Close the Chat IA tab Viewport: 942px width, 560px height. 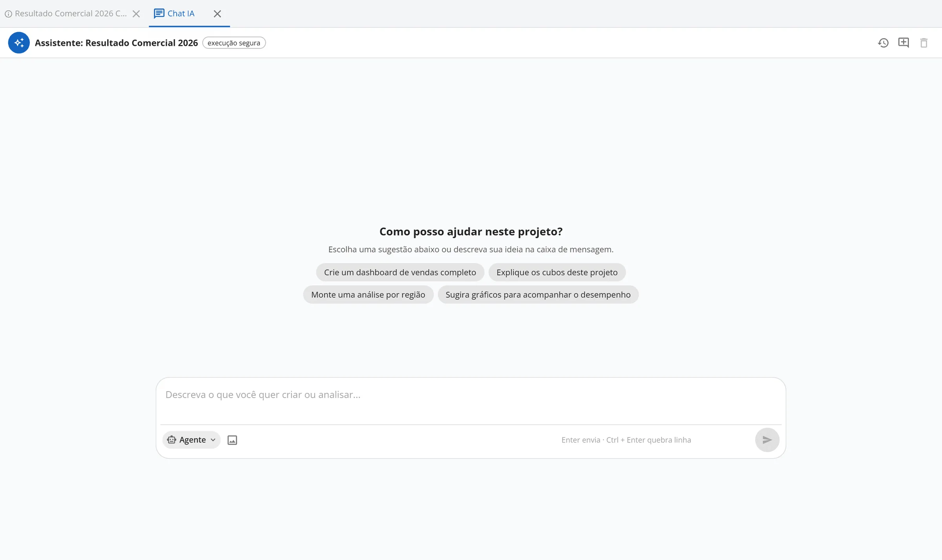tap(217, 14)
